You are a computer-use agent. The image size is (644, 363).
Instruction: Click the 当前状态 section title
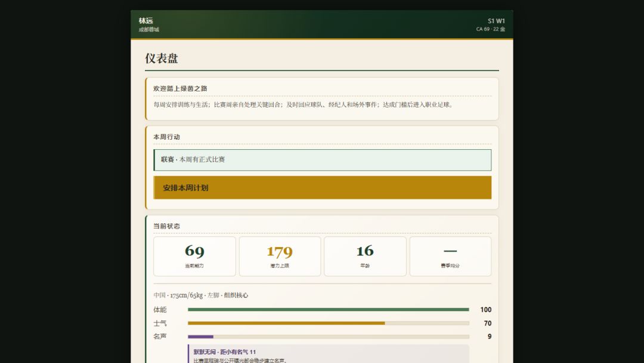[167, 226]
